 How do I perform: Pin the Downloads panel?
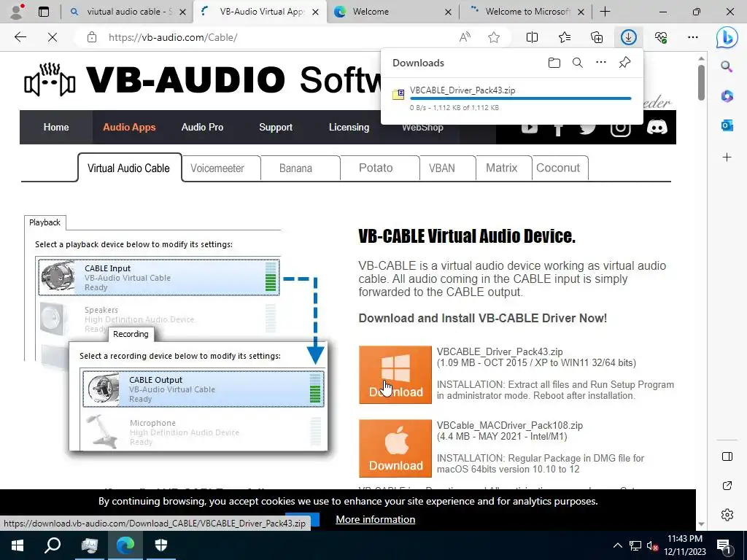624,63
